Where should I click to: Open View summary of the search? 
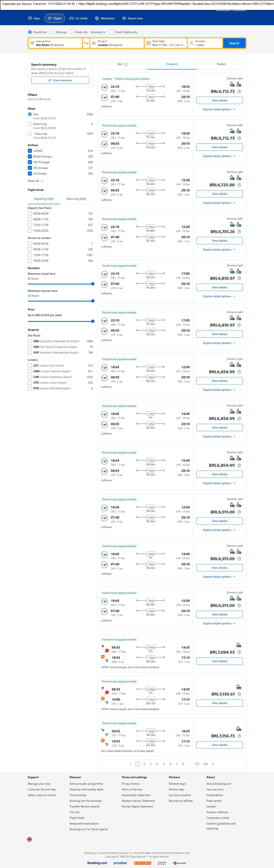click(60, 80)
